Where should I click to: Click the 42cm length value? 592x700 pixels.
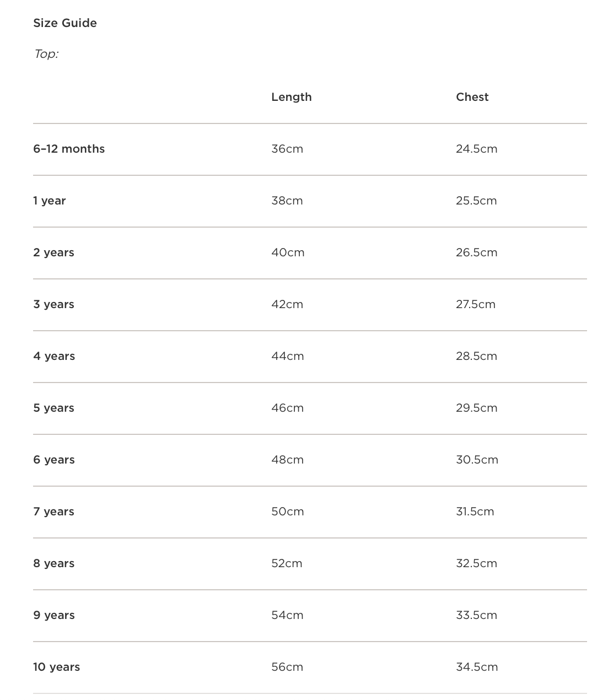(x=287, y=304)
